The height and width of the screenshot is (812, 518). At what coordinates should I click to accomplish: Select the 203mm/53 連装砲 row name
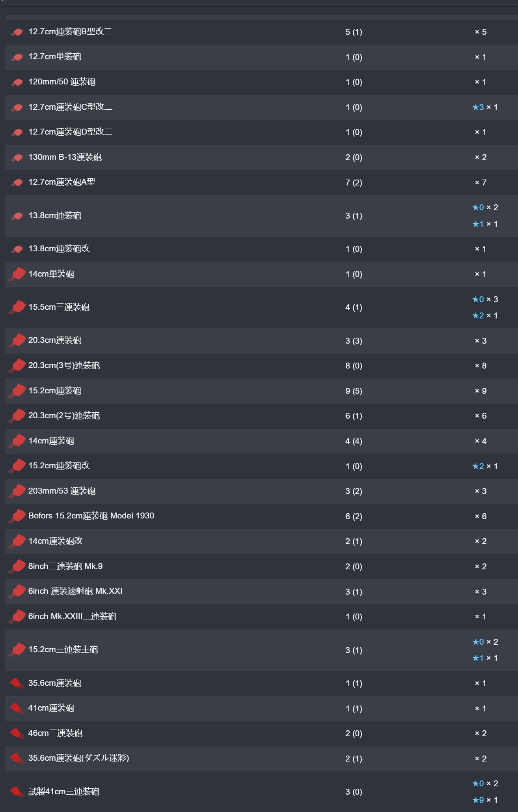(62, 491)
